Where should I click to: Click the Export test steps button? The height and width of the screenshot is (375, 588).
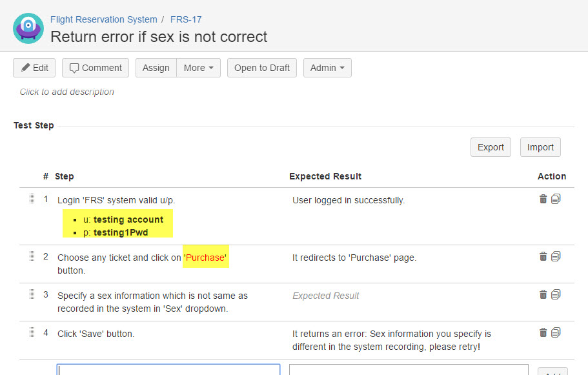[x=491, y=147]
